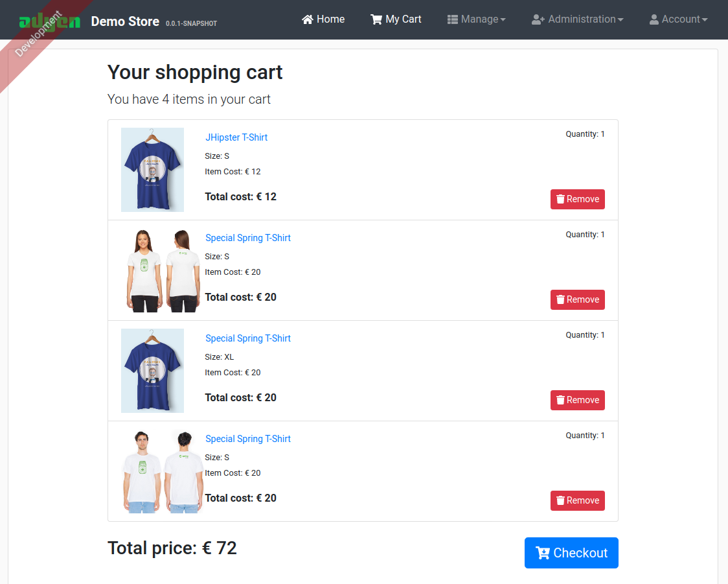Image resolution: width=728 pixels, height=584 pixels.
Task: Click the man model T-shirt thumbnail
Action: tap(163, 471)
